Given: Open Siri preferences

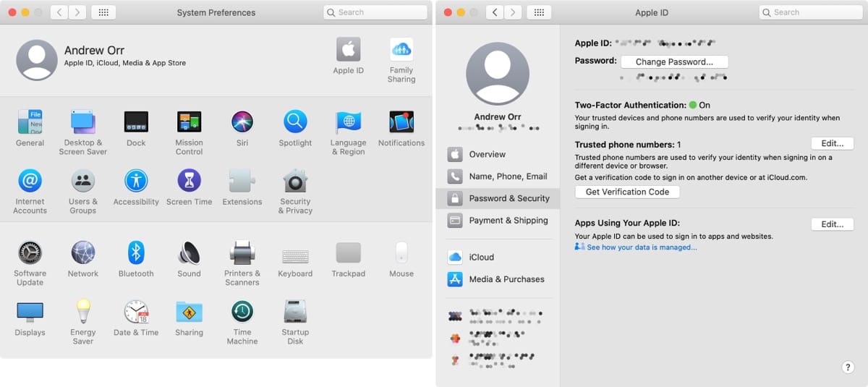Looking at the screenshot, I should pyautogui.click(x=242, y=128).
